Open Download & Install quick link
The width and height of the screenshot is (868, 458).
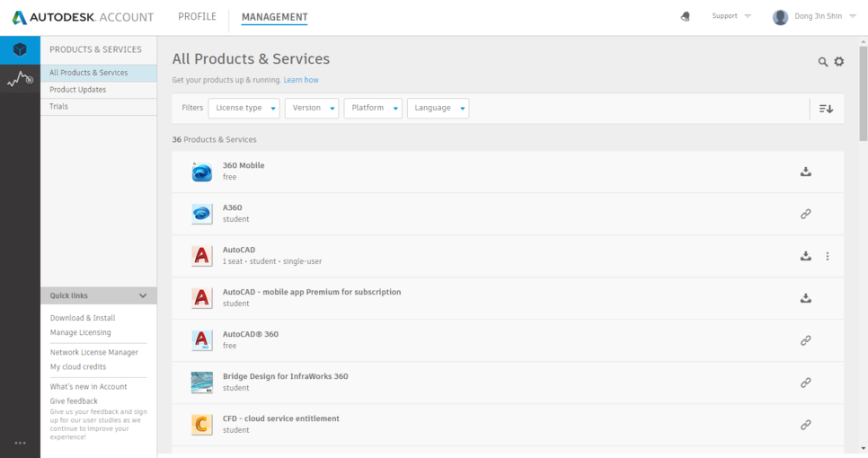coord(83,318)
